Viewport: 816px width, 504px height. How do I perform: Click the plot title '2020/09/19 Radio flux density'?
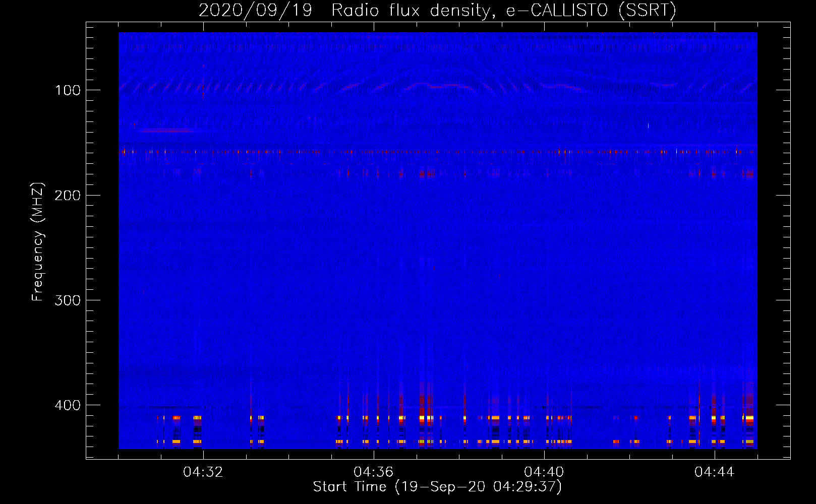437,10
